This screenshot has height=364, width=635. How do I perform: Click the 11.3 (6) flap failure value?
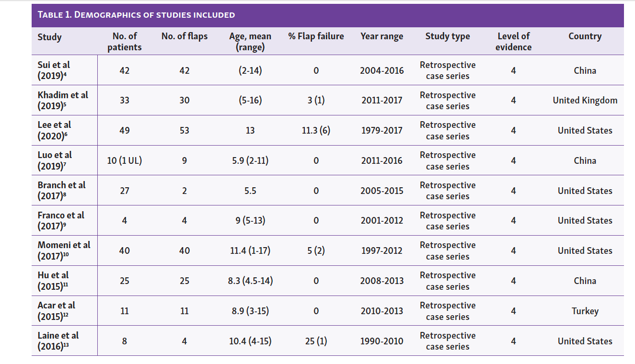[x=315, y=130]
